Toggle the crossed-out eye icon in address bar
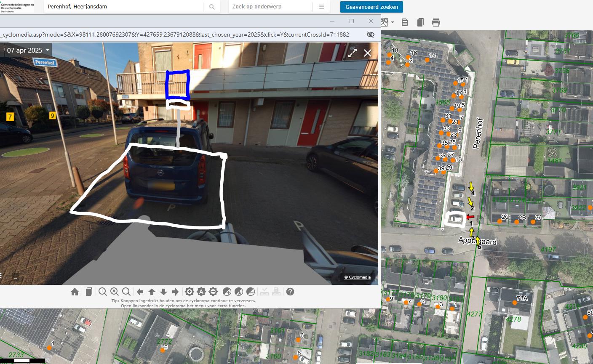Screen dimensions: 593x364 coord(371,35)
